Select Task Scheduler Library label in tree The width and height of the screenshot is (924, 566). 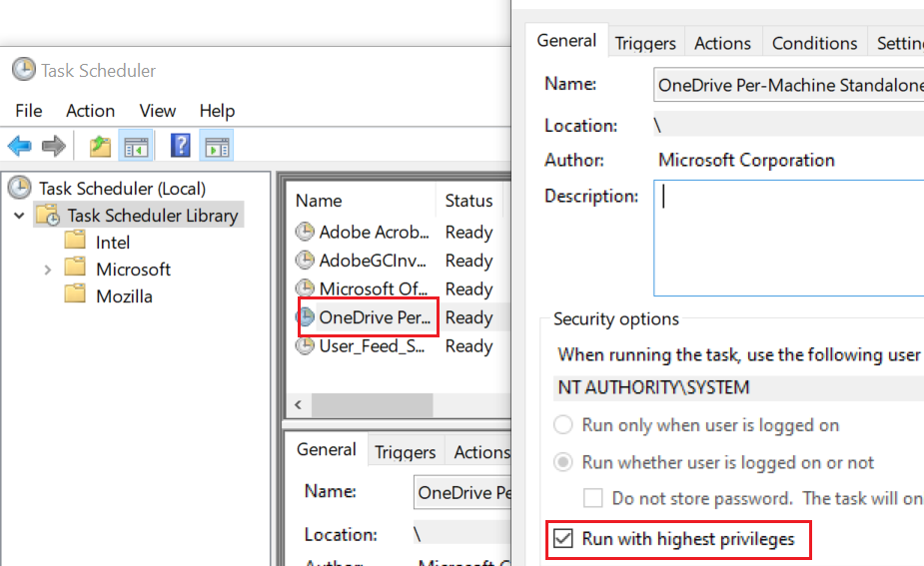pyautogui.click(x=152, y=216)
